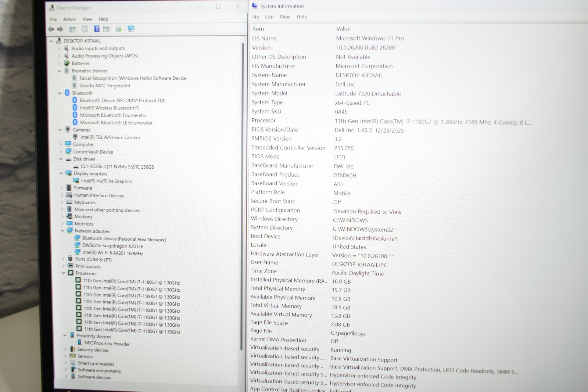The width and height of the screenshot is (588, 392).
Task: Click the Back arrow in Device Manager toolbar
Action: 51,29
